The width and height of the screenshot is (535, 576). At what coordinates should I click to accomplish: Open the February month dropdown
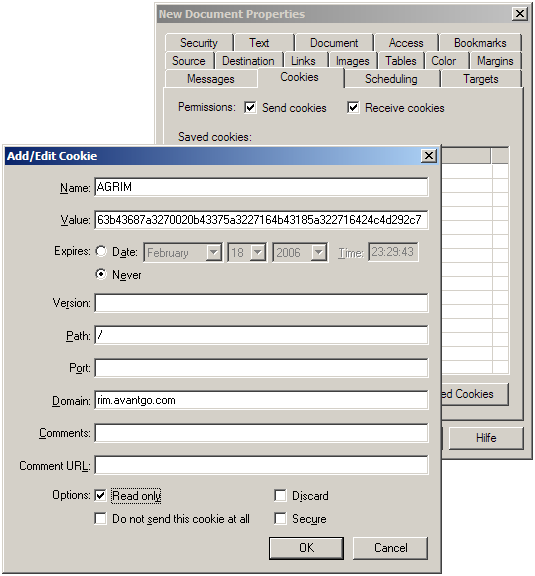coord(213,252)
